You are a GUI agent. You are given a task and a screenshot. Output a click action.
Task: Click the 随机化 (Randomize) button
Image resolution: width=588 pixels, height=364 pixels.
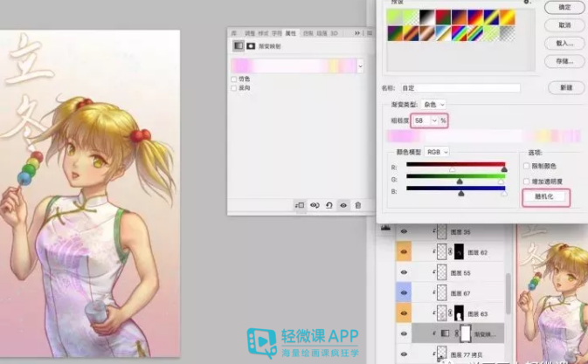point(544,196)
